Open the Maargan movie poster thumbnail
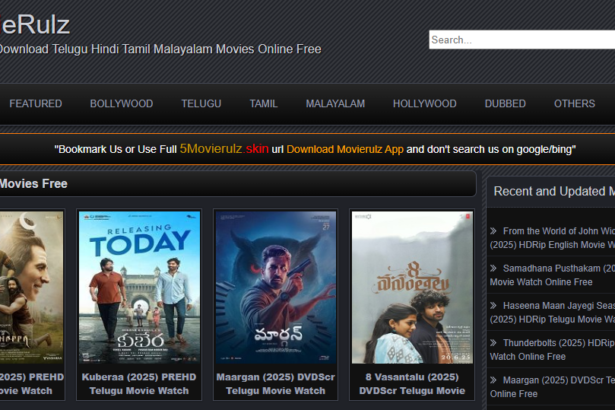 (x=276, y=288)
